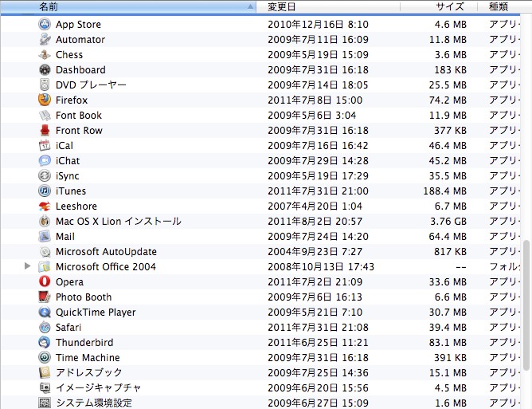Click the 391 KB size value
The width and height of the screenshot is (532, 409).
pos(450,358)
